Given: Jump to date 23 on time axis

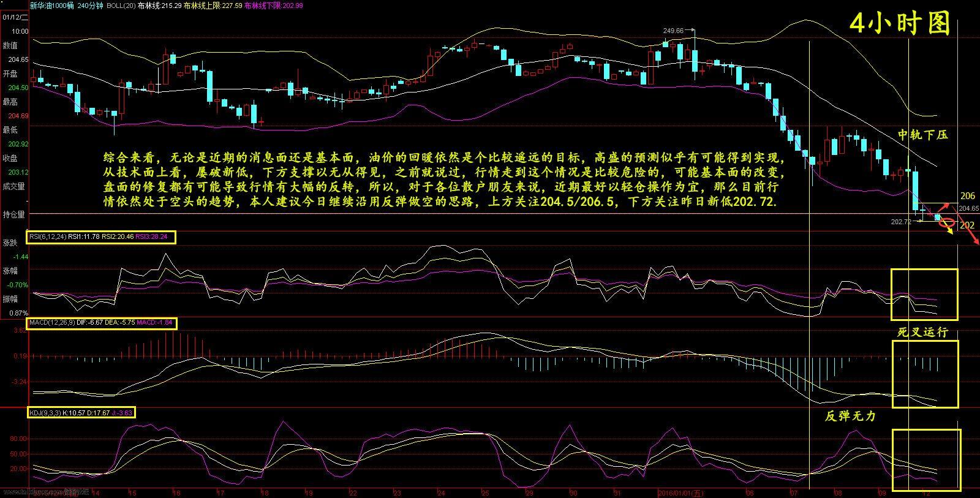Looking at the screenshot, I should pyautogui.click(x=397, y=493).
